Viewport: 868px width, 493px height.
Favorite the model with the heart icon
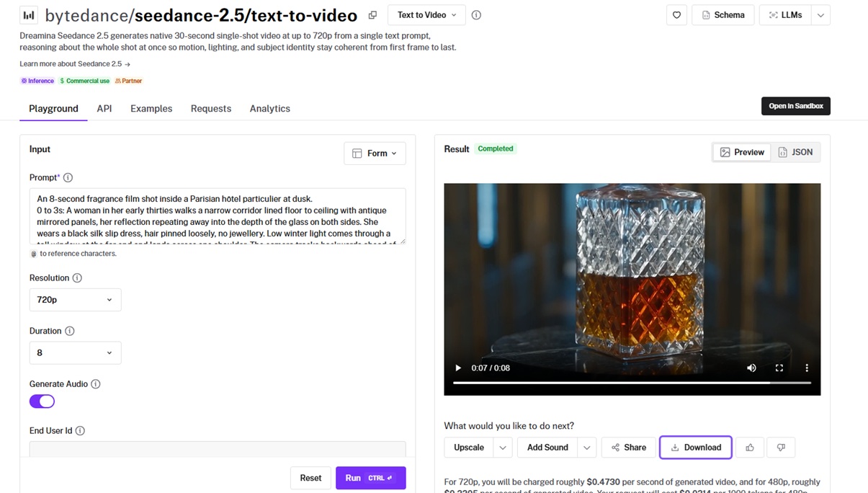pyautogui.click(x=676, y=15)
